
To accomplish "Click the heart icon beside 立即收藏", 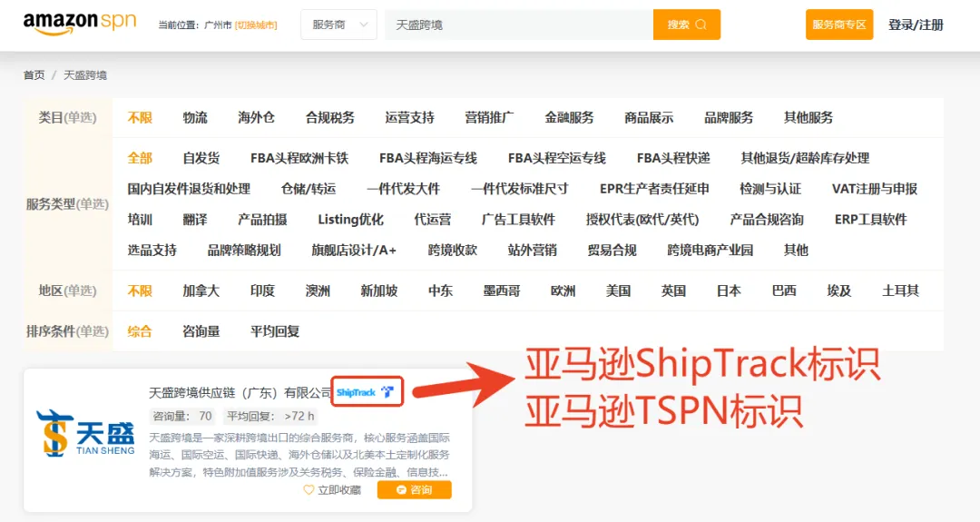I will pyautogui.click(x=309, y=490).
